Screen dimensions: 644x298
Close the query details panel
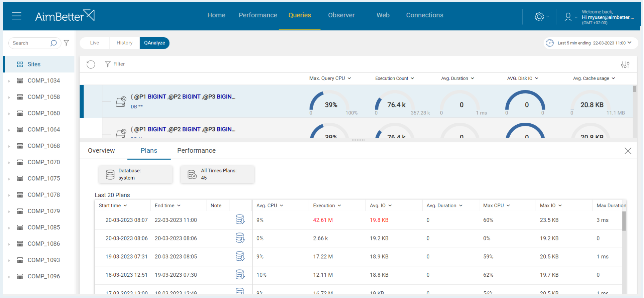[x=628, y=151]
